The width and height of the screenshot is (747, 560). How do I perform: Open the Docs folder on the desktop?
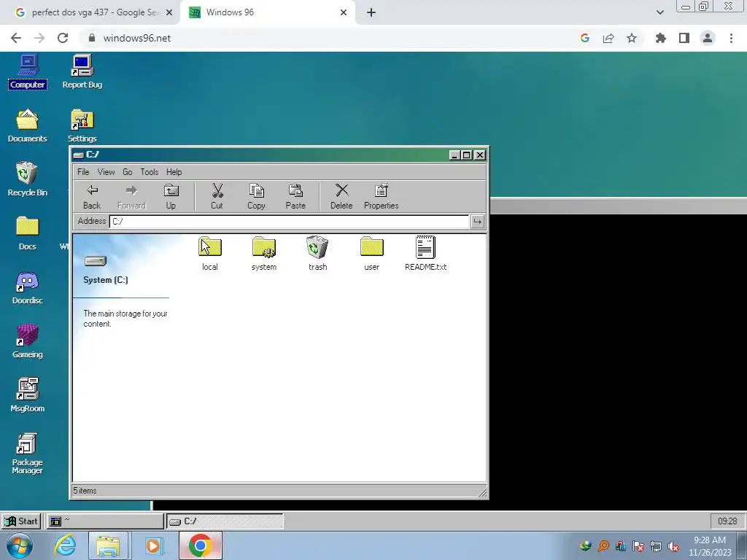[28, 233]
